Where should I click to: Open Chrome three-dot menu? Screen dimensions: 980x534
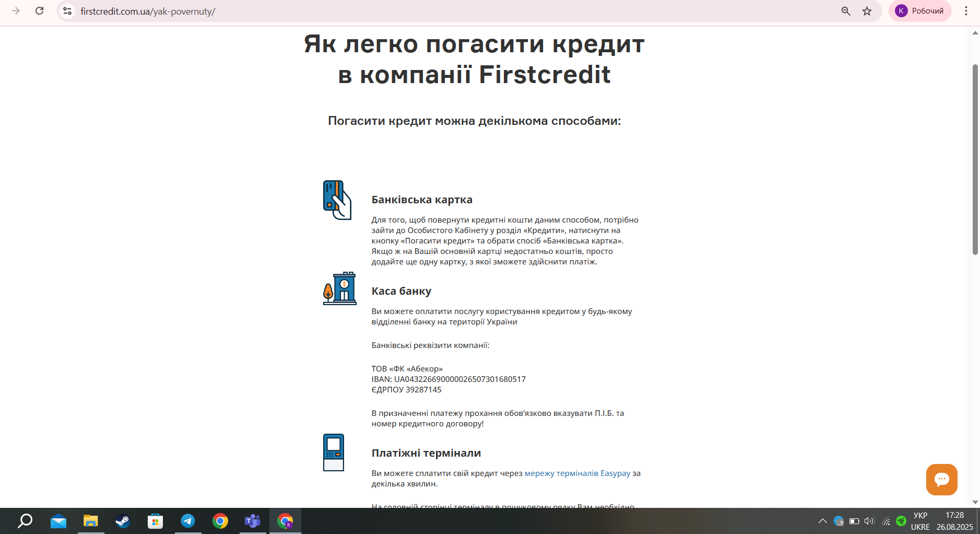[966, 11]
